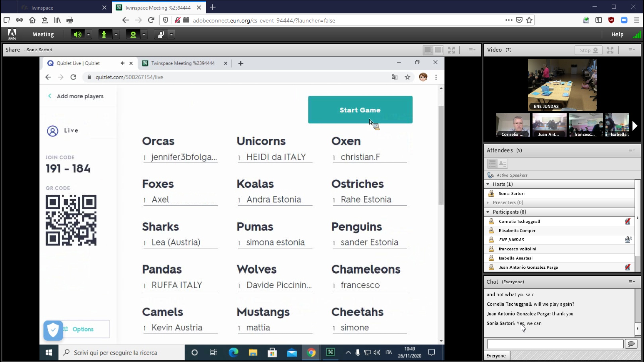
Task: Click the raise hand status icon
Action: tap(161, 34)
